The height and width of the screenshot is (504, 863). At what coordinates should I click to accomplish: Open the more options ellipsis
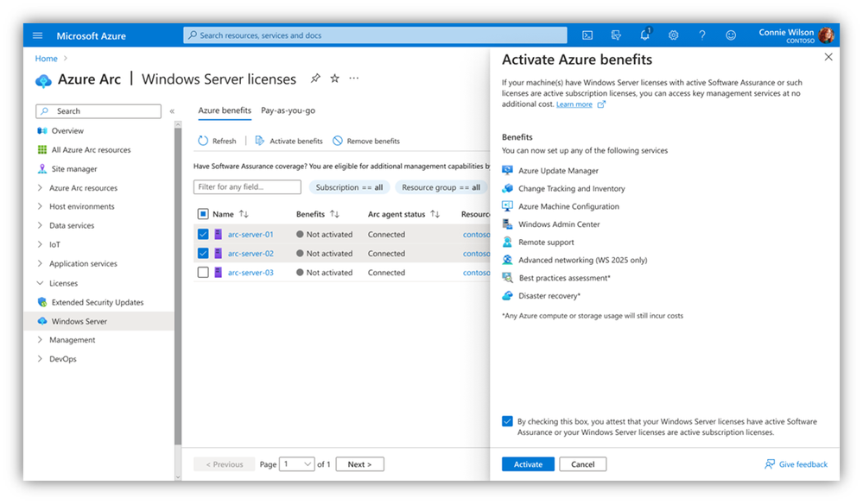pos(354,79)
